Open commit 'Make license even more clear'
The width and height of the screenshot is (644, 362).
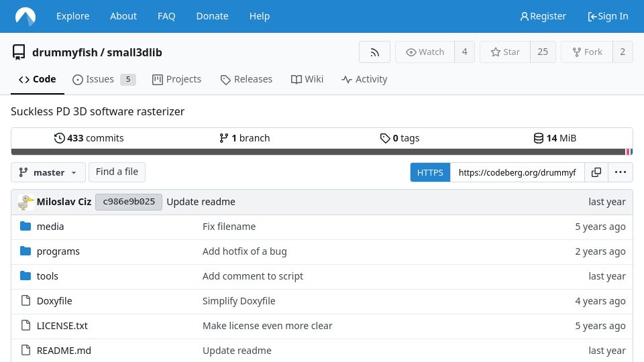click(268, 326)
